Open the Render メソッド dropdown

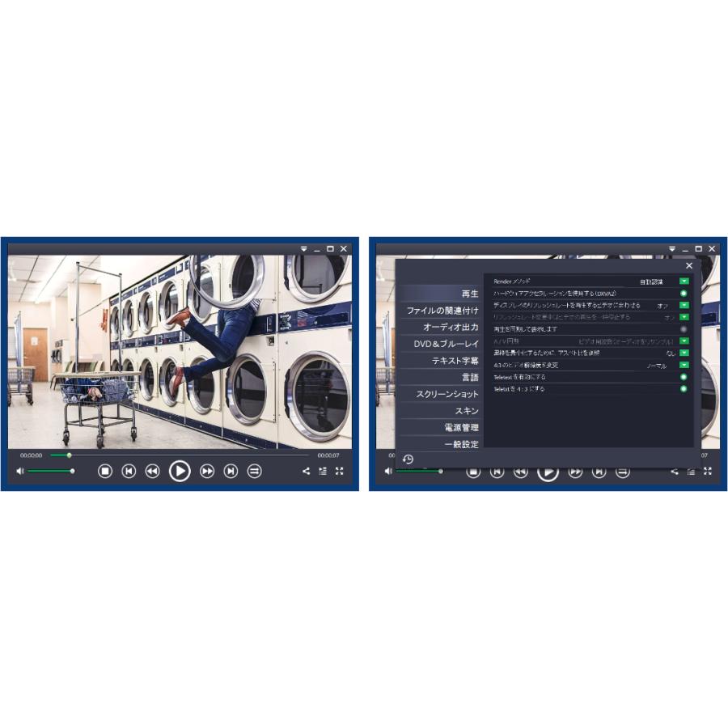[x=684, y=281]
